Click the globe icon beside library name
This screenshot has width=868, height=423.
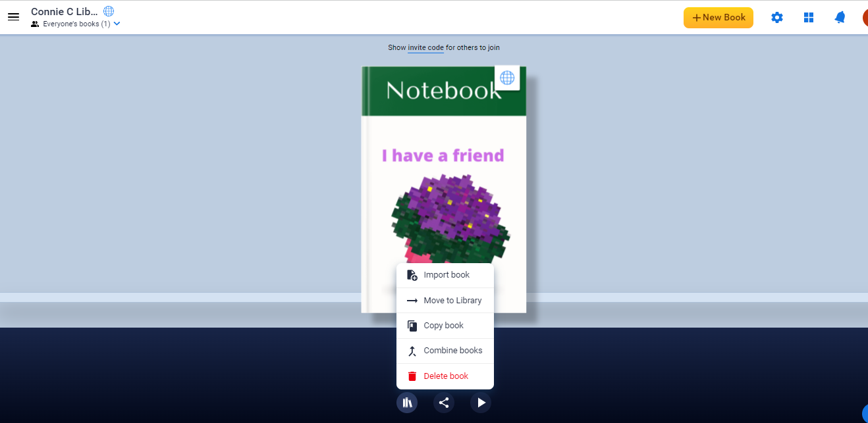(109, 11)
